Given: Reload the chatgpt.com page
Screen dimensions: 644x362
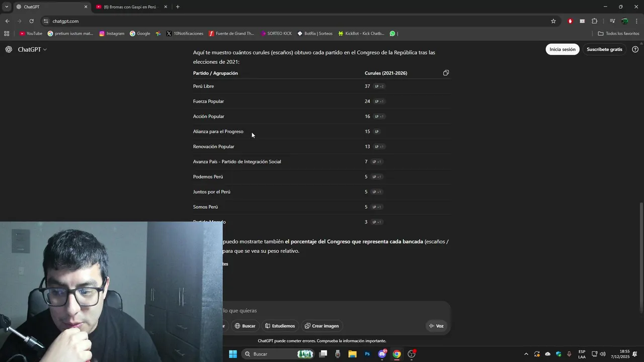Looking at the screenshot, I should (x=31, y=21).
